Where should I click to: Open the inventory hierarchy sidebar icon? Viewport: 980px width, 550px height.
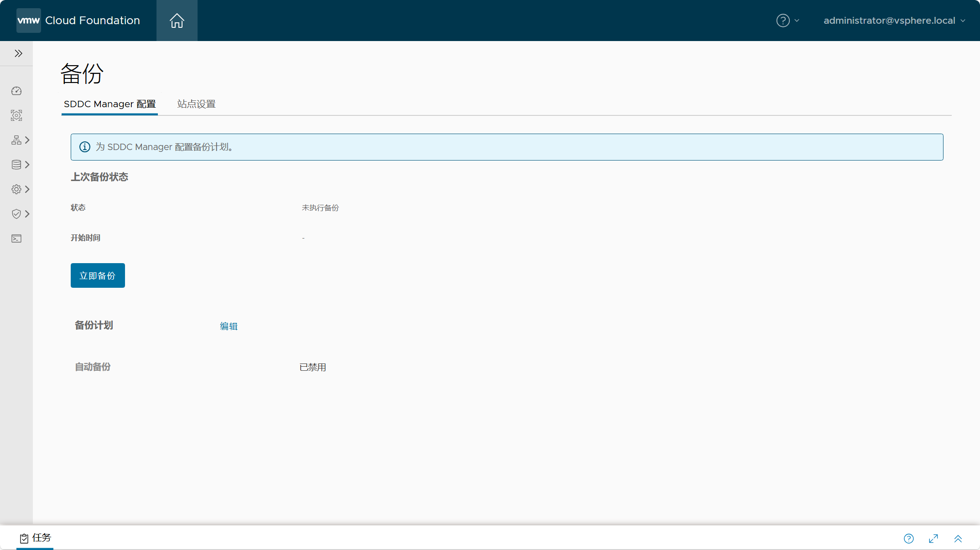pos(16,140)
